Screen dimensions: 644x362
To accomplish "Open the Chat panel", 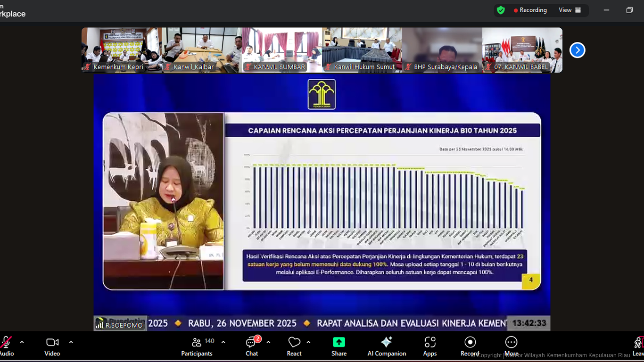I will coord(252,343).
